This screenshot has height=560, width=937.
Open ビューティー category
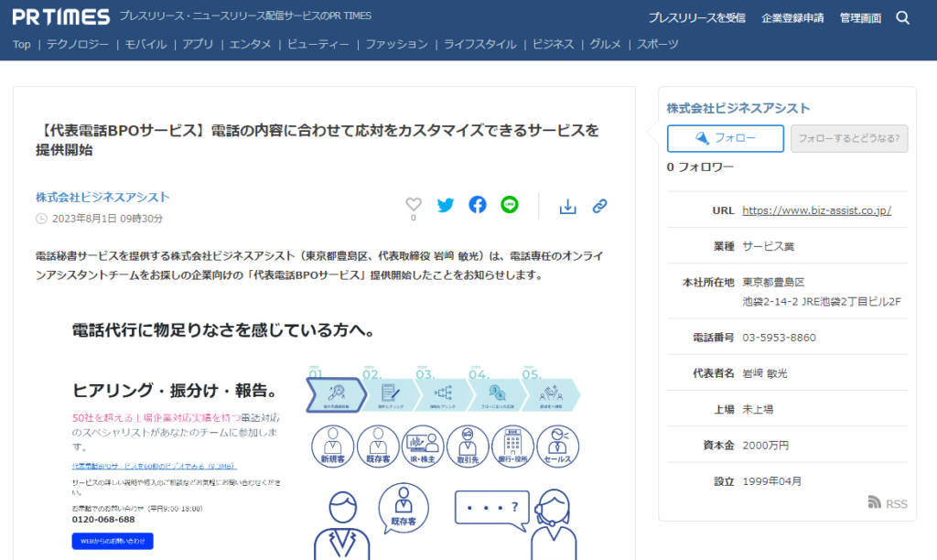(318, 44)
